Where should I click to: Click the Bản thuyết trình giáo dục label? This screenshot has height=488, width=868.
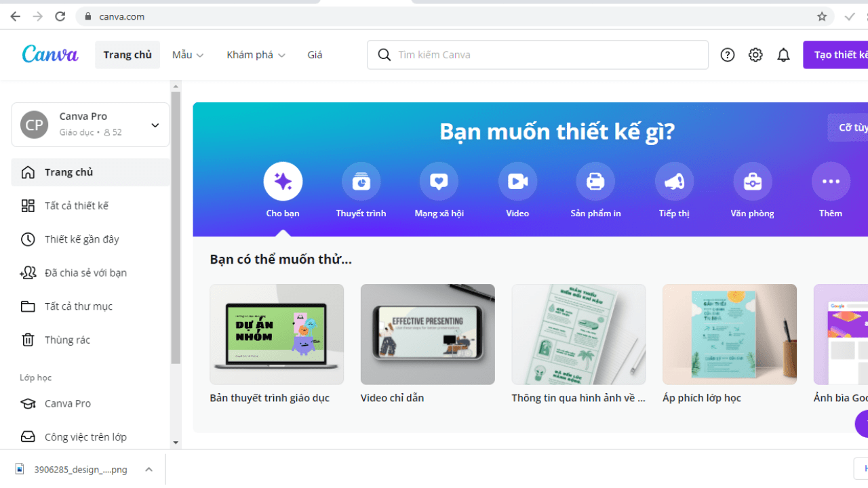point(270,398)
